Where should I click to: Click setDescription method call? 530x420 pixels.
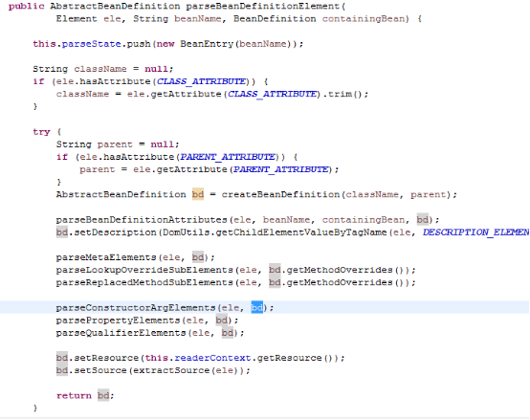115,232
